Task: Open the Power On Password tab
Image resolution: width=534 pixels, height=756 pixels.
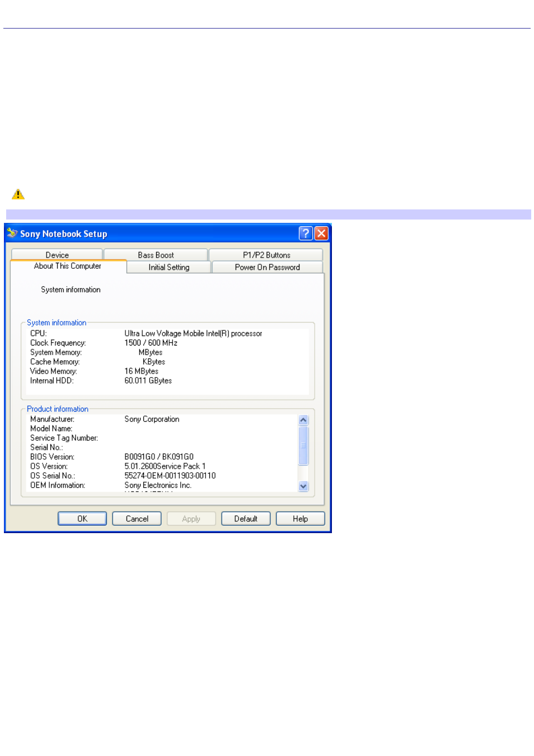Action: (268, 267)
